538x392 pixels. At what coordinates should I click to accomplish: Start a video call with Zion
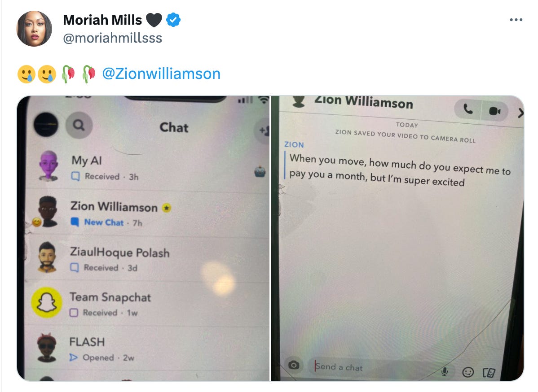[494, 111]
